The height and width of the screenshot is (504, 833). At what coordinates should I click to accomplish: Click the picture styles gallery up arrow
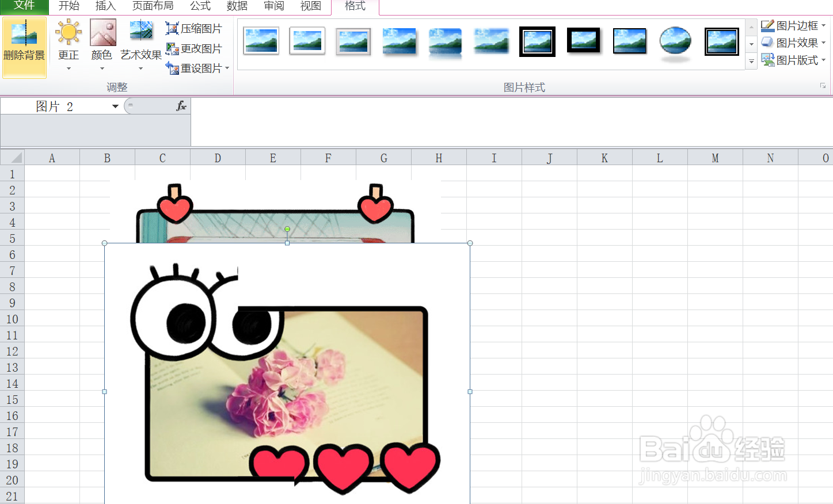click(x=751, y=27)
